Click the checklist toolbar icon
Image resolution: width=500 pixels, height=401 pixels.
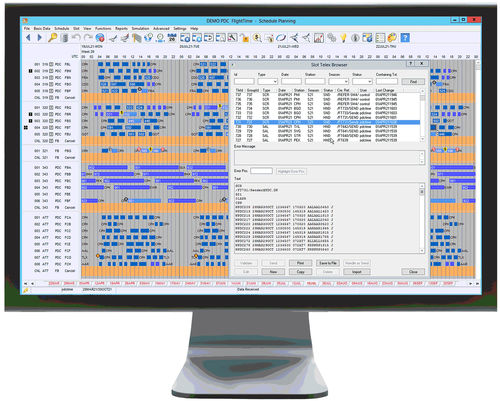click(380, 38)
